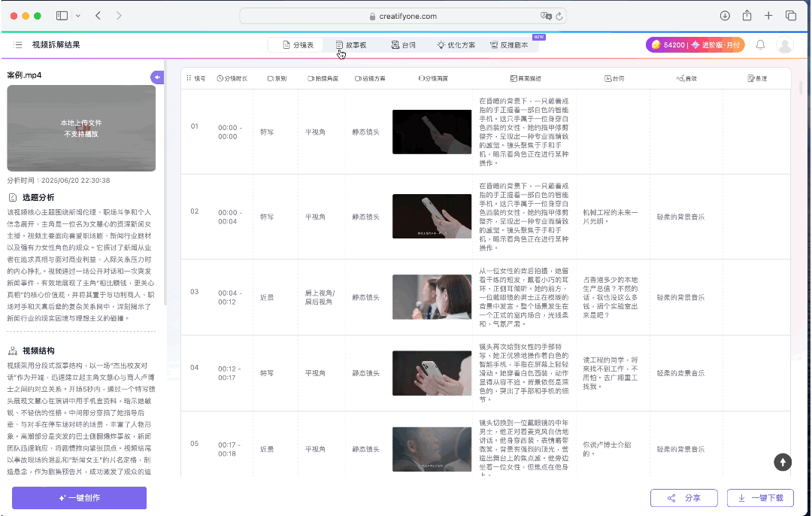Click the notification bell icon

point(760,45)
